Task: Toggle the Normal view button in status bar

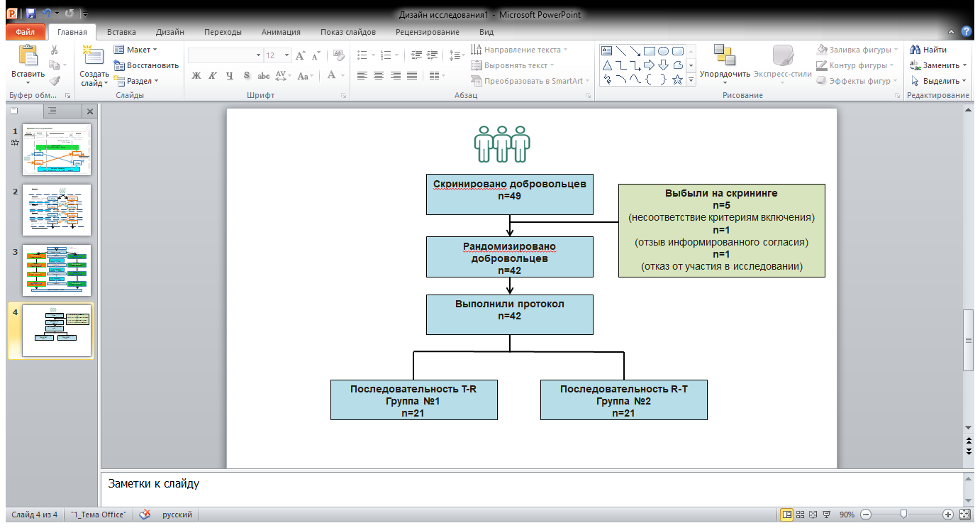Action: pos(786,515)
